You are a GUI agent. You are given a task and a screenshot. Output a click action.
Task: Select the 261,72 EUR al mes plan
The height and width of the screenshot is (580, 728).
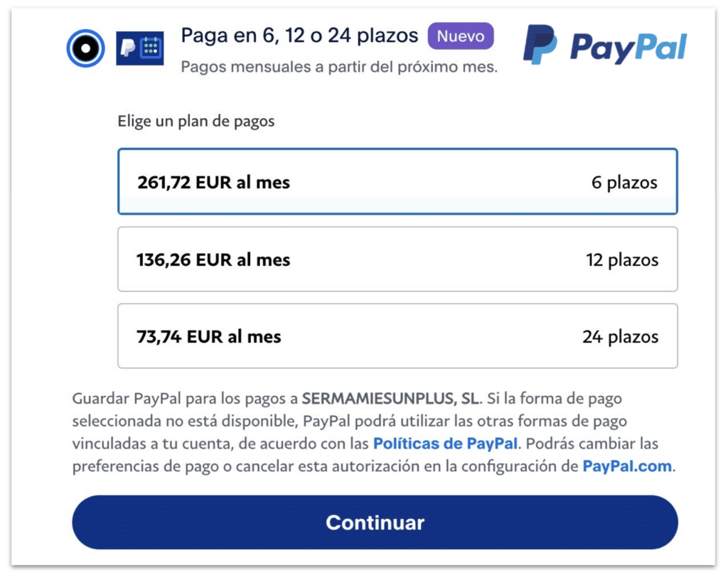(214, 183)
